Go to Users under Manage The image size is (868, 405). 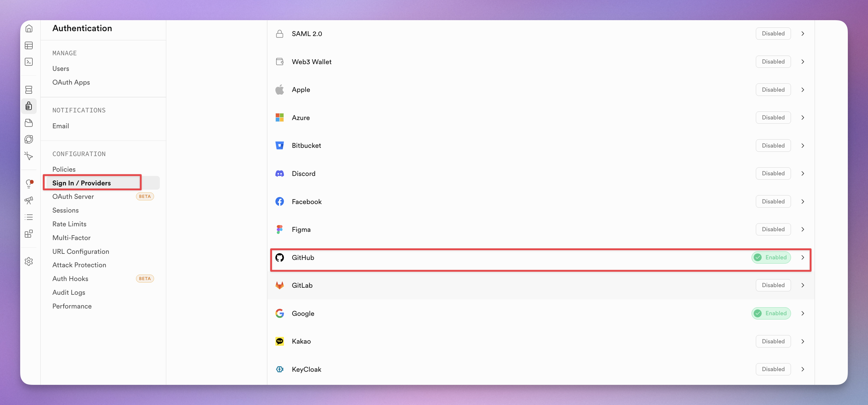pos(61,69)
